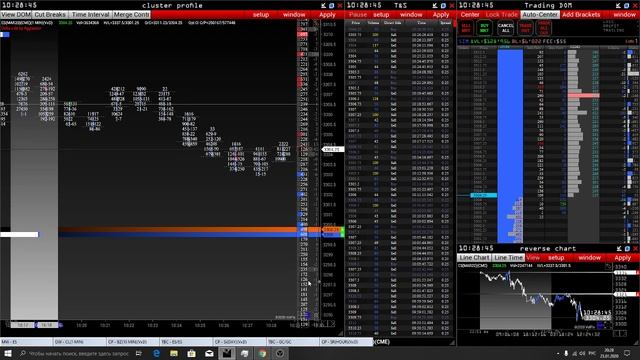This screenshot has width=640, height=360.
Task: Open the window menu in cluster profile
Action: 294,14
